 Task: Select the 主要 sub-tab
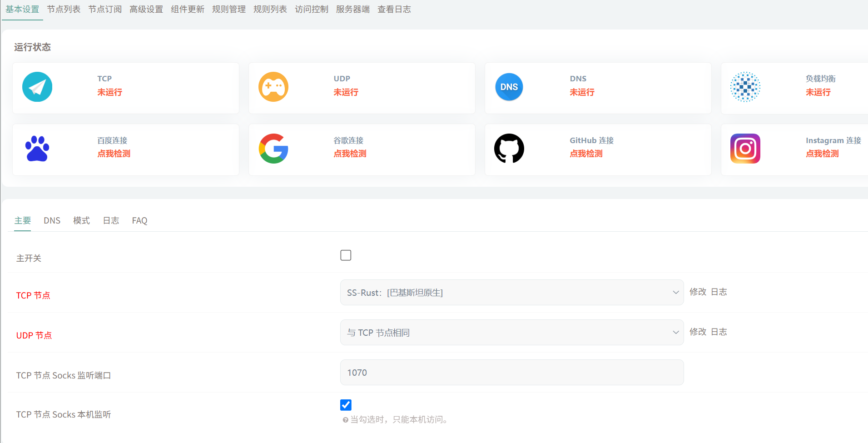[23, 220]
